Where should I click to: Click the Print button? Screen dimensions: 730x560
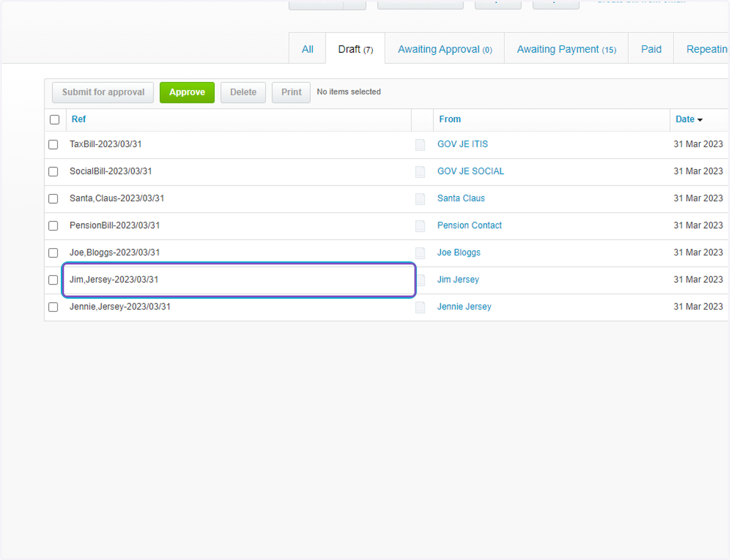(x=291, y=92)
